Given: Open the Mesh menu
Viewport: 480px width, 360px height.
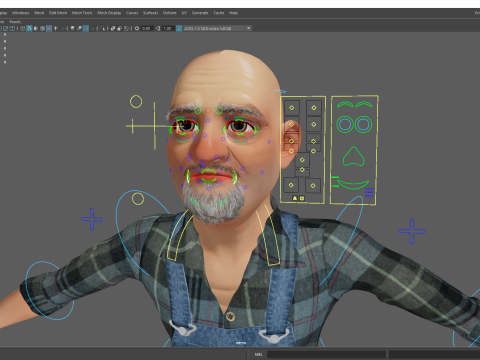Looking at the screenshot, I should tap(39, 13).
